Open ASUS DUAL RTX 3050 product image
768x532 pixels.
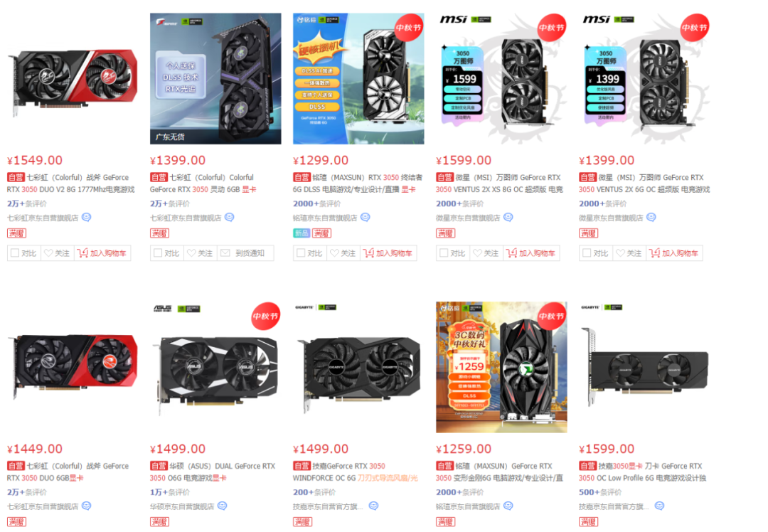[x=215, y=367]
